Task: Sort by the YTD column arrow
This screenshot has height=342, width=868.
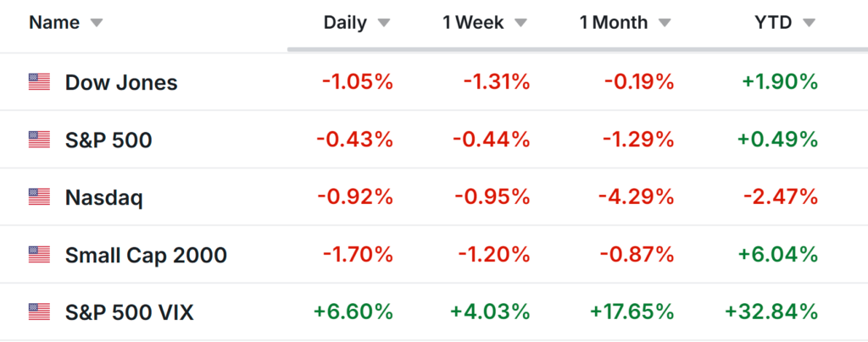Action: click(x=809, y=23)
